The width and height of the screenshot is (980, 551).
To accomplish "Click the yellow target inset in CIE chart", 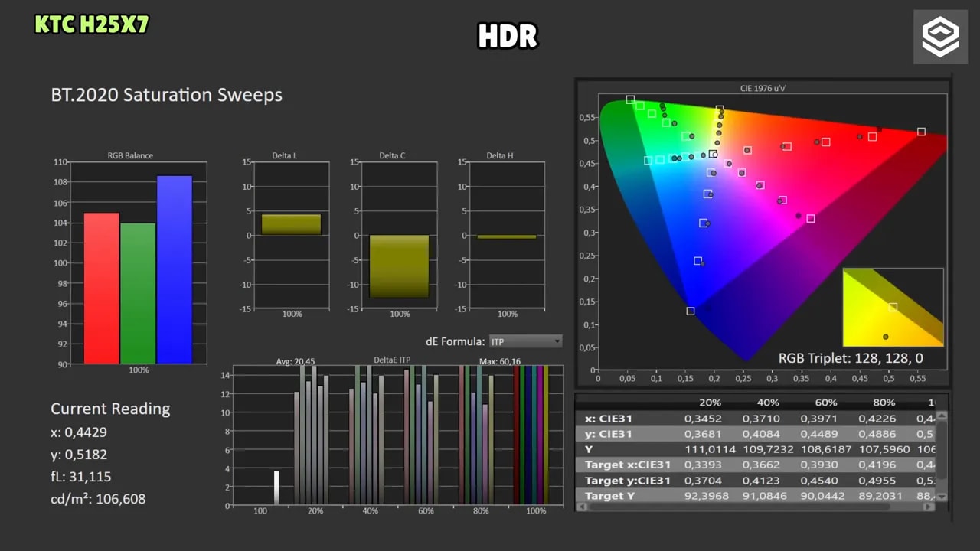I will point(893,307).
